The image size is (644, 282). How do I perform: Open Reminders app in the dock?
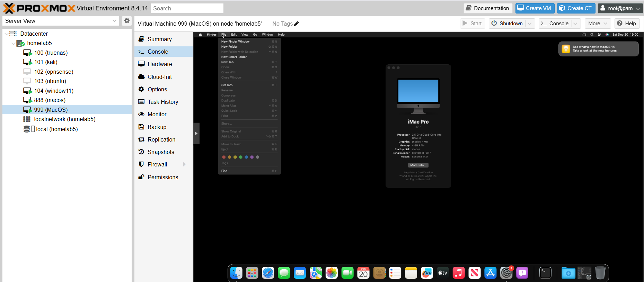(x=395, y=273)
